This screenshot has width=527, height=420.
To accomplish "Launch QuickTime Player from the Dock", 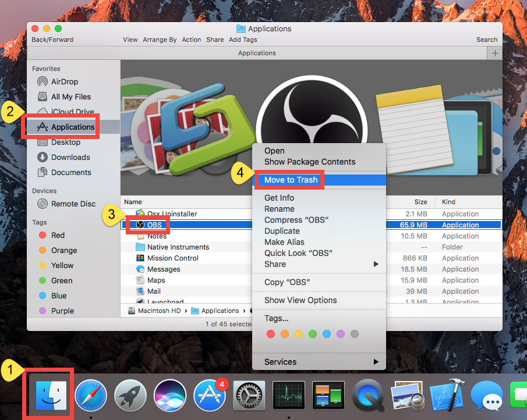I will (367, 395).
